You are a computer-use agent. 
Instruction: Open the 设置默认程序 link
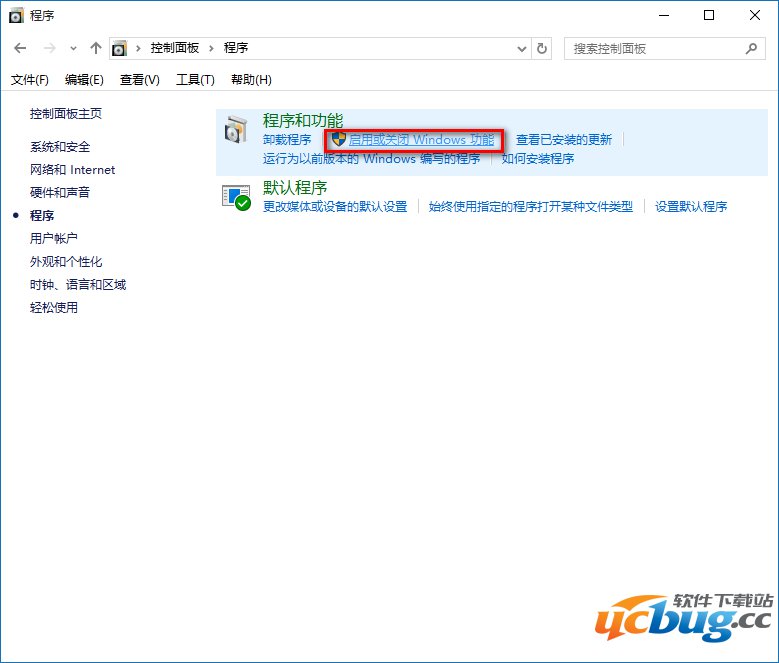(691, 207)
